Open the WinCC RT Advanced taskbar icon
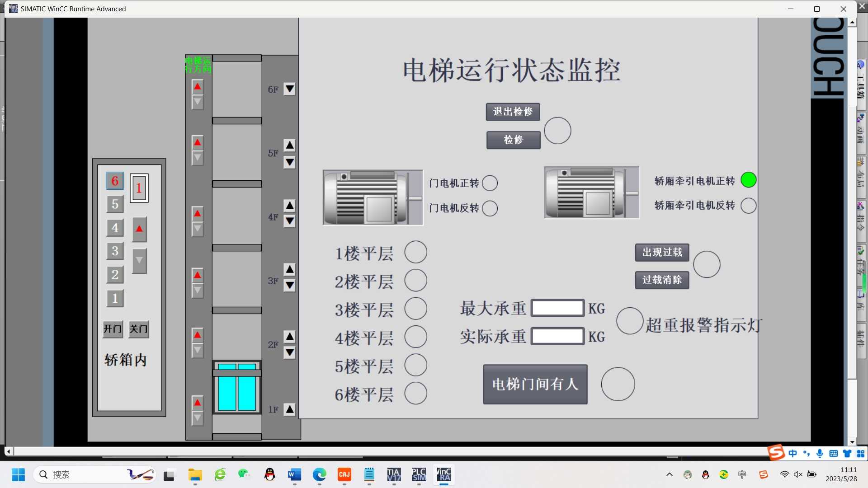This screenshot has width=868, height=488. (443, 475)
